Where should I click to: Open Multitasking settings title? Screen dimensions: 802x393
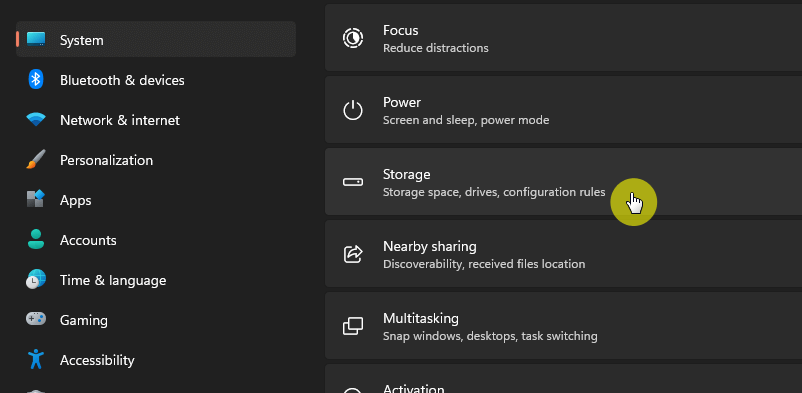coord(421,319)
